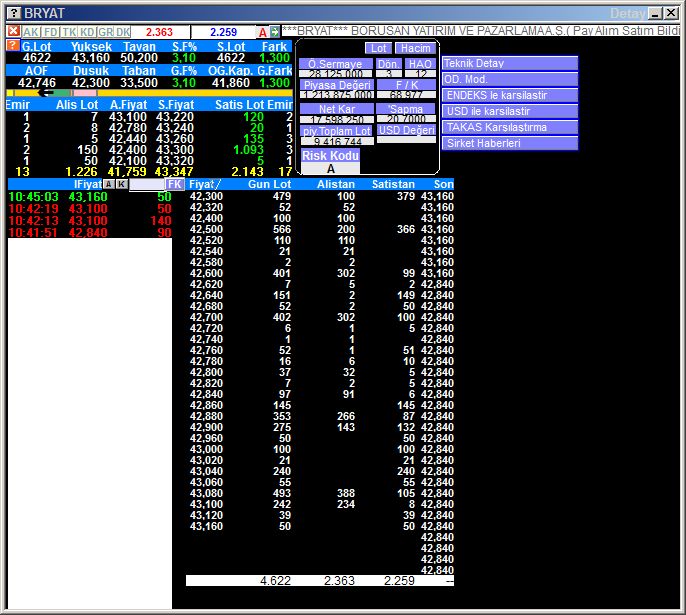Viewport: 686px width, 615px height.
Task: Click the Ö.Sermaye label
Action: point(336,64)
